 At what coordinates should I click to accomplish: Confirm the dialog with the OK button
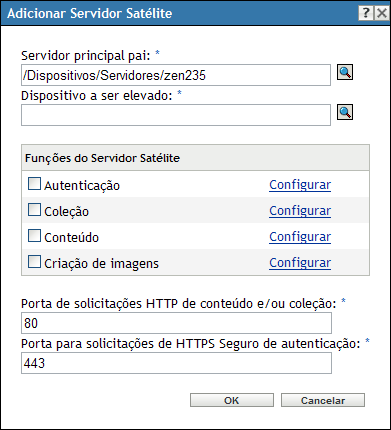coord(232,400)
